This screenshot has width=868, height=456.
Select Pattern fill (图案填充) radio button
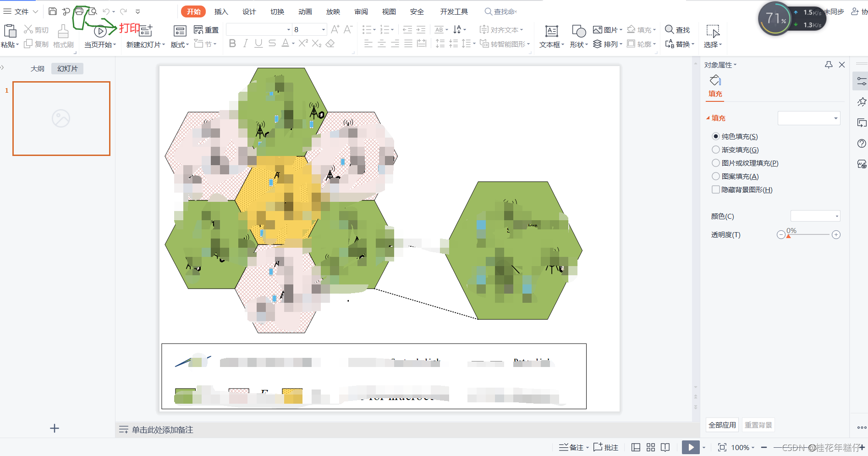point(716,176)
